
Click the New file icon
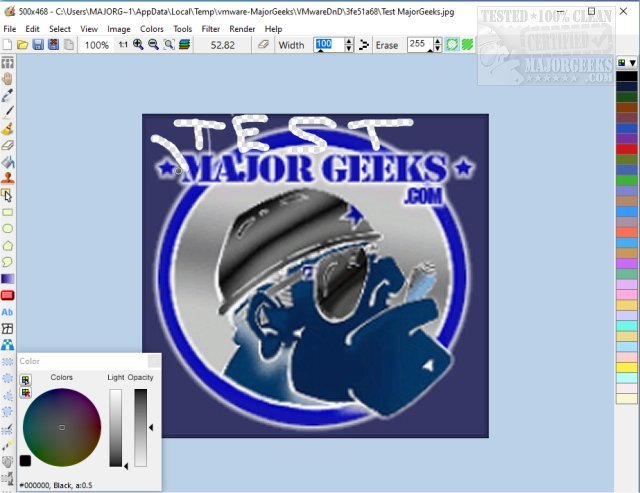pyautogui.click(x=7, y=44)
